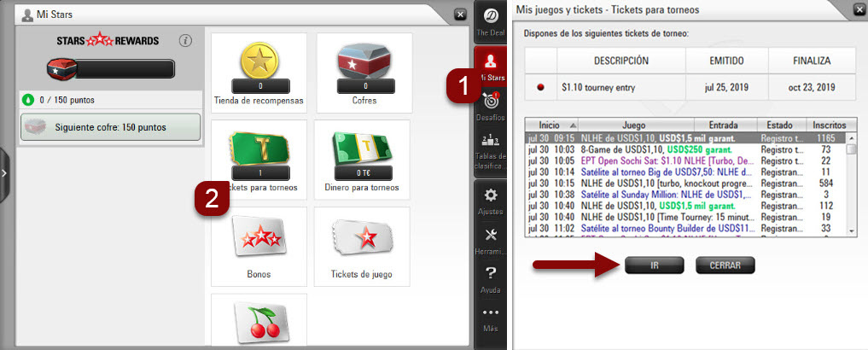
Task: Click the $1.10 tourney entry description
Action: coord(597,87)
